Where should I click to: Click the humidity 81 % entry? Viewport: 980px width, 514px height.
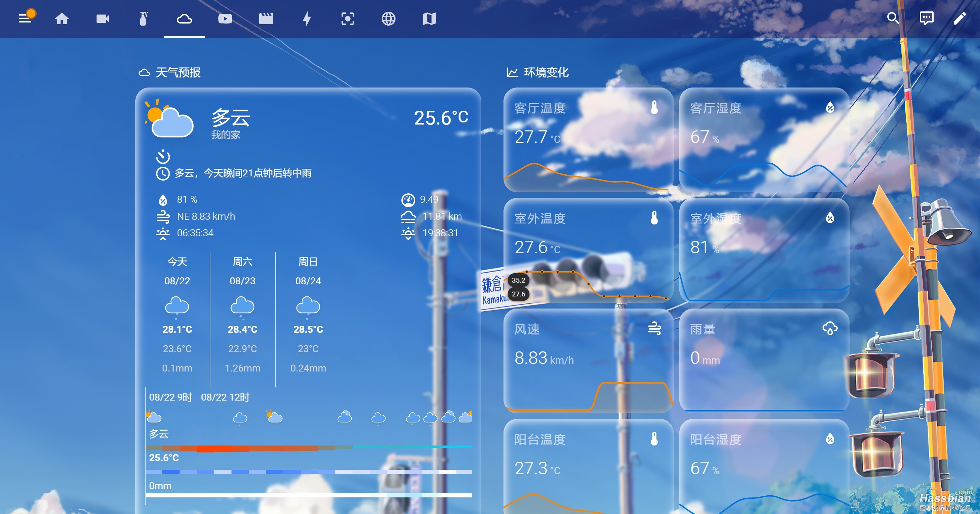coord(177,200)
